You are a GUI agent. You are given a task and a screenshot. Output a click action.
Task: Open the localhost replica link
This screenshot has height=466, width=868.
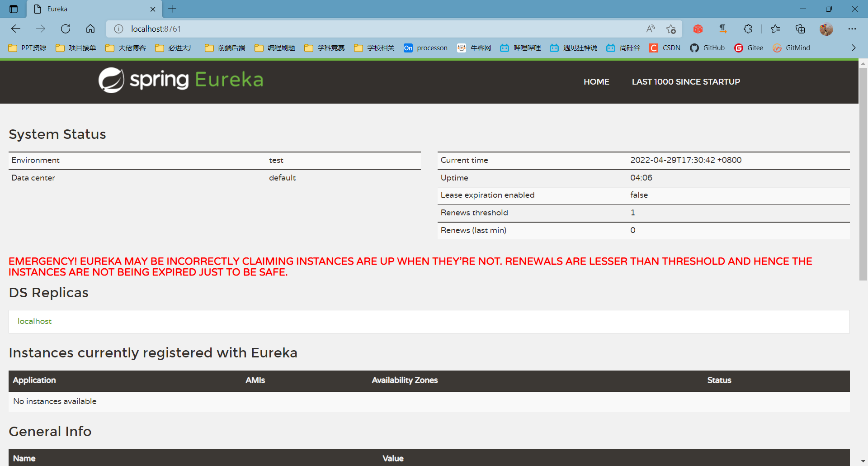[x=34, y=321]
